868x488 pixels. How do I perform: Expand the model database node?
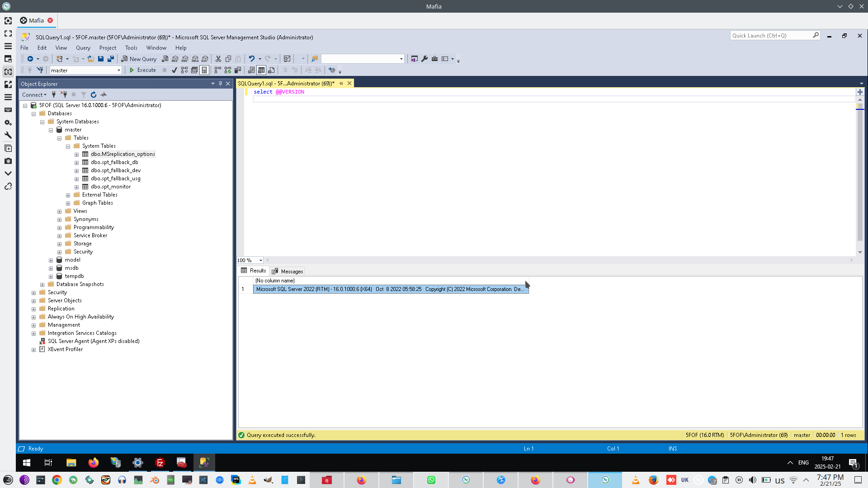click(x=51, y=260)
